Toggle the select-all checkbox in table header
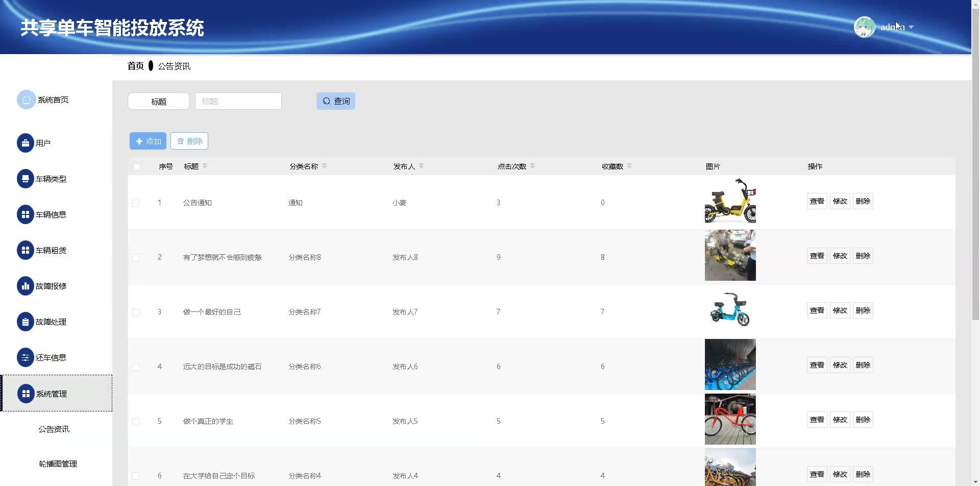Image resolution: width=980 pixels, height=486 pixels. click(x=136, y=167)
